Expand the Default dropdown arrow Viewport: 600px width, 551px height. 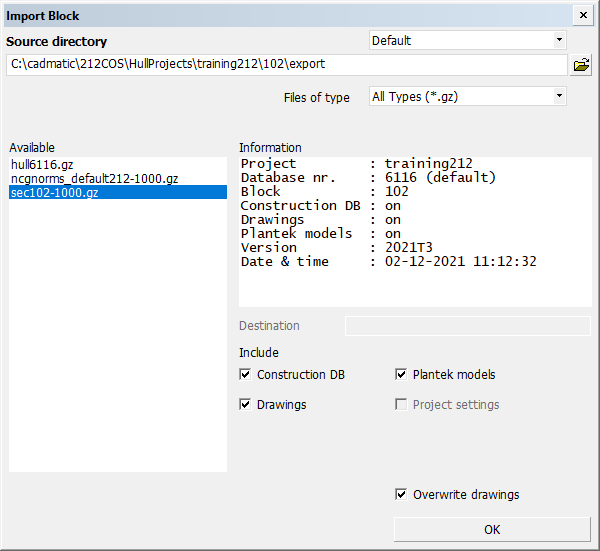click(559, 40)
